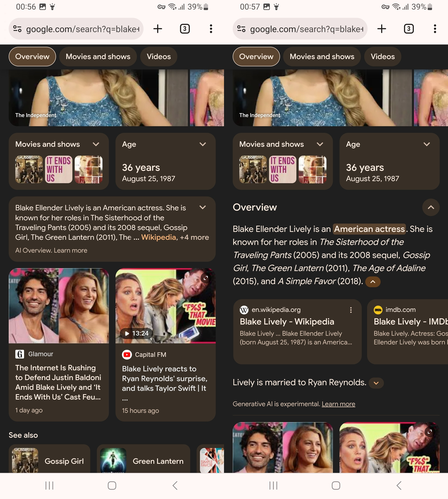The height and width of the screenshot is (499, 448).
Task: Open A Simple Favor See also thumbnail
Action: pos(212,460)
